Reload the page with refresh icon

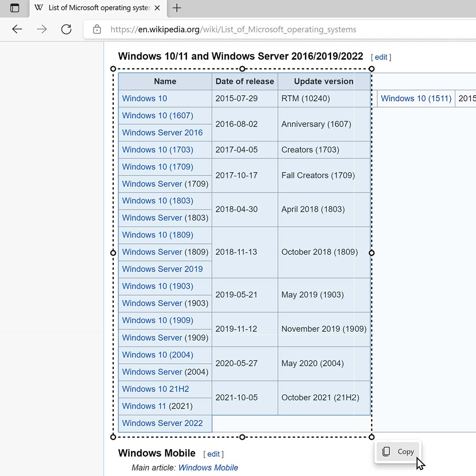66,29
